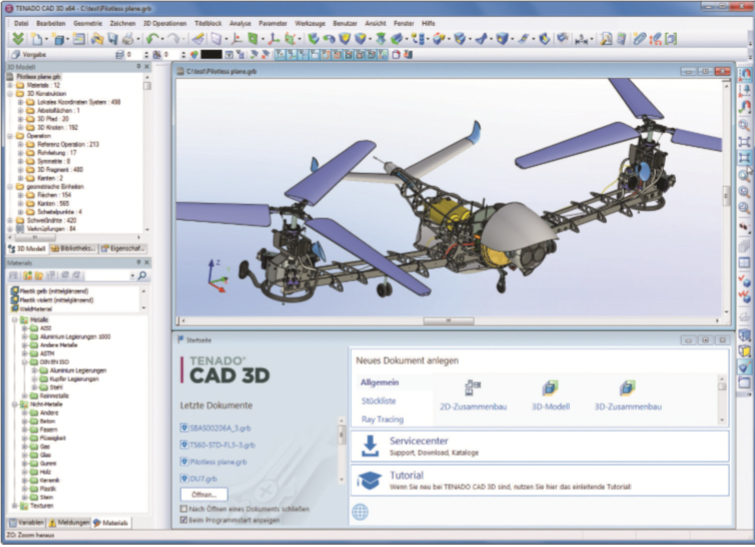
Task: Open the Datei menu
Action: (21, 23)
